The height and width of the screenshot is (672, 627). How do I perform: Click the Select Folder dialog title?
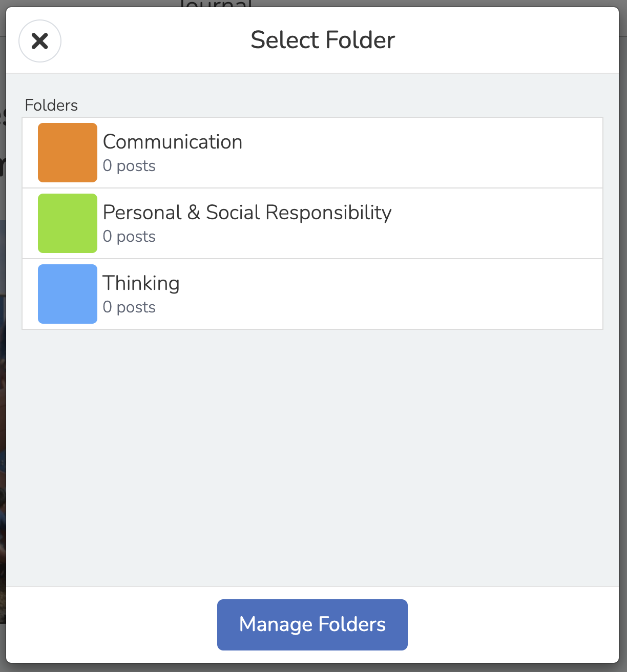[322, 39]
